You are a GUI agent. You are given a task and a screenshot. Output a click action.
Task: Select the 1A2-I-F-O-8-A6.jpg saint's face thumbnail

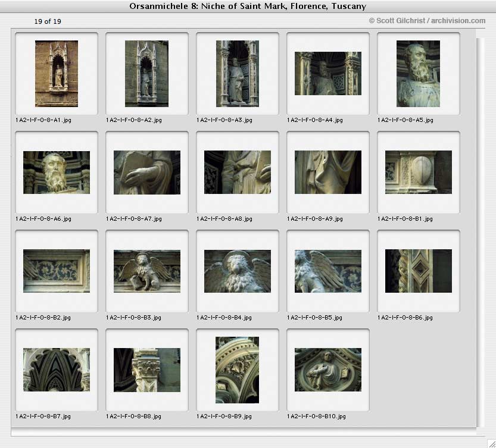[57, 173]
